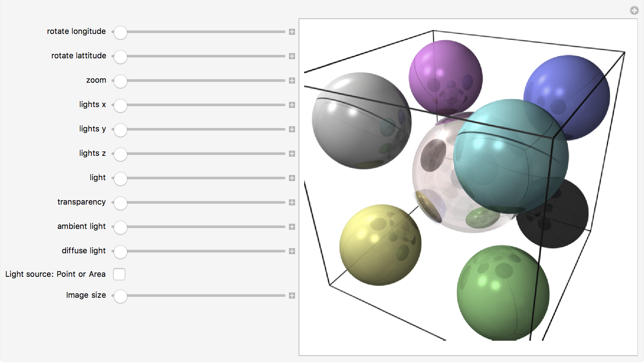Click the Image size slider thumb
Image resolution: width=644 pixels, height=363 pixels.
click(x=121, y=296)
